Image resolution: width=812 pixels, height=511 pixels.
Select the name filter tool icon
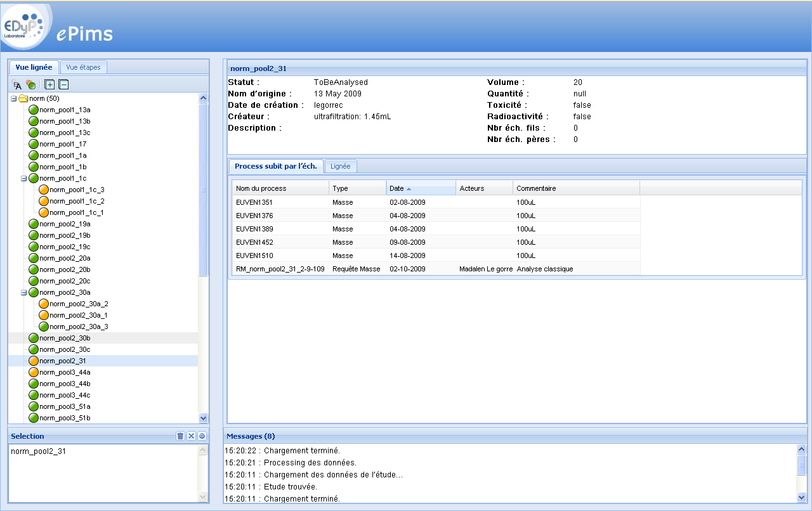[x=17, y=84]
